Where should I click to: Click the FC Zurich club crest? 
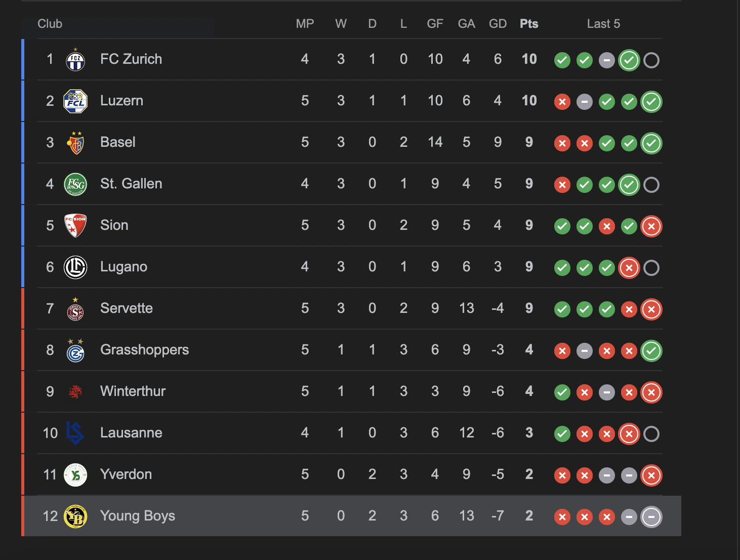(75, 59)
